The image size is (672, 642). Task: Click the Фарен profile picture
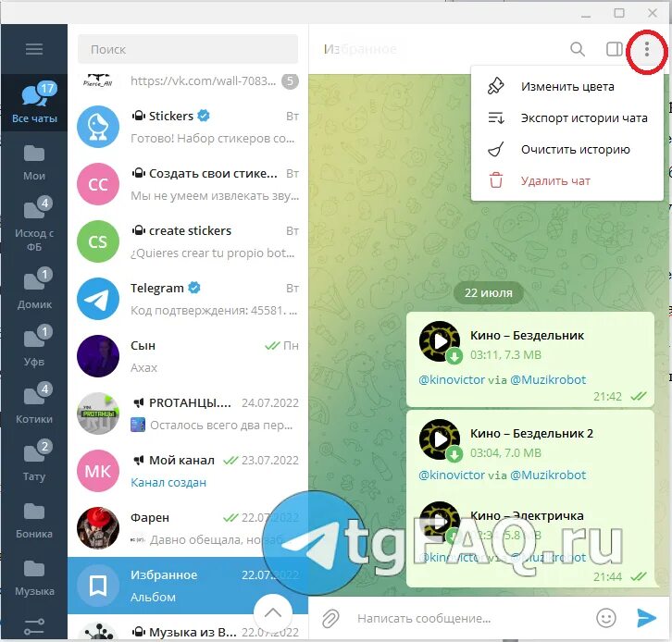click(98, 528)
